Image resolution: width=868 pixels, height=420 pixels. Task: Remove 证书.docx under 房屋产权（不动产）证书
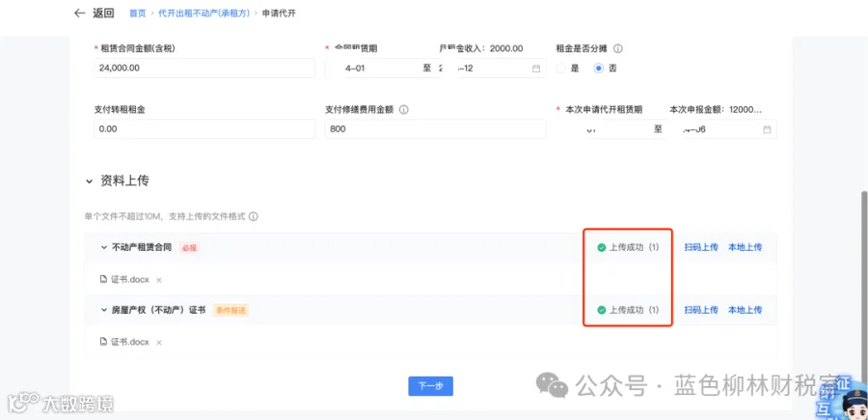click(x=159, y=343)
